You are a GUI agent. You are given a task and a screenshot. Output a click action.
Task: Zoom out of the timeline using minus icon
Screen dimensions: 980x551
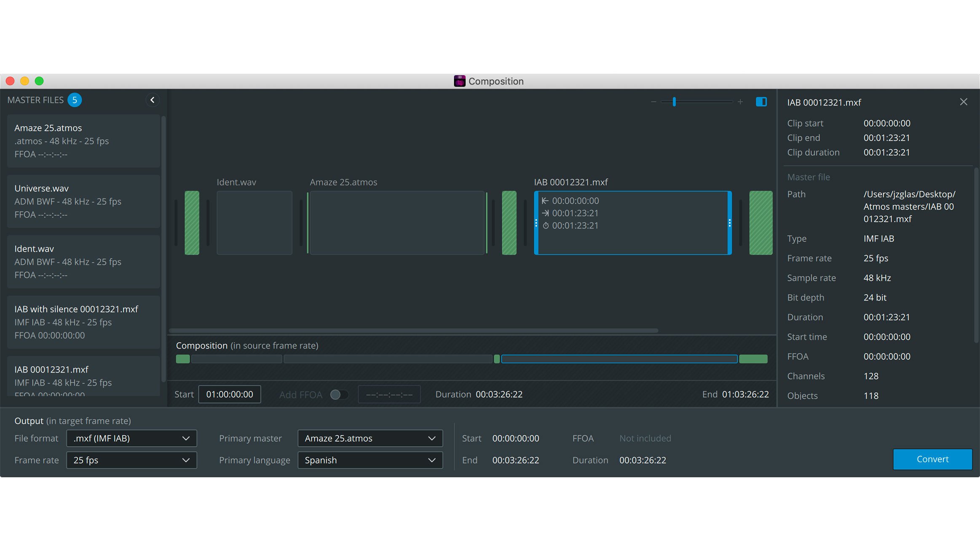point(653,102)
